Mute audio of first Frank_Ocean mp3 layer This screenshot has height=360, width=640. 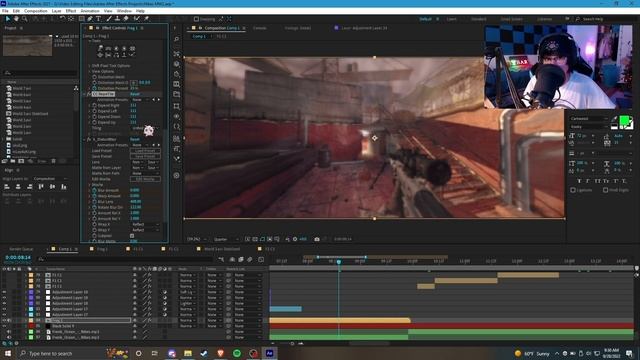9,332
